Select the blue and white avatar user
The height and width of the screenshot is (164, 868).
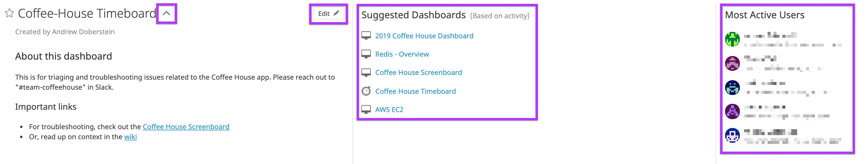tap(732, 136)
